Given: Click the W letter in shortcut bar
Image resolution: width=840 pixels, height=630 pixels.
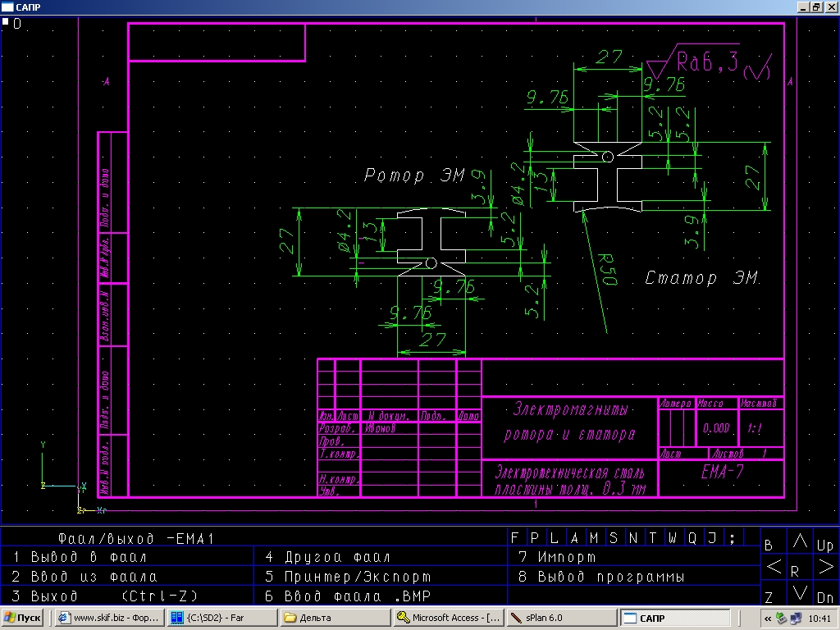Looking at the screenshot, I should 673,538.
